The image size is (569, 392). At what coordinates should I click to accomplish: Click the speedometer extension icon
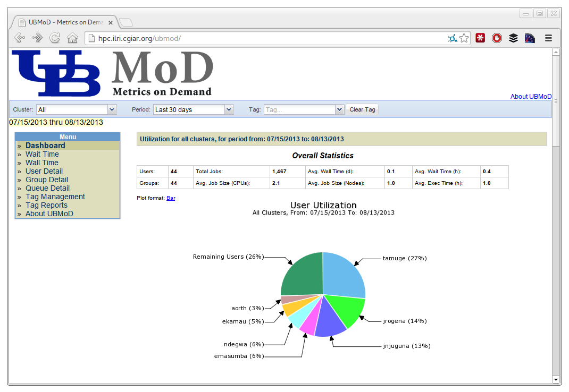(530, 38)
